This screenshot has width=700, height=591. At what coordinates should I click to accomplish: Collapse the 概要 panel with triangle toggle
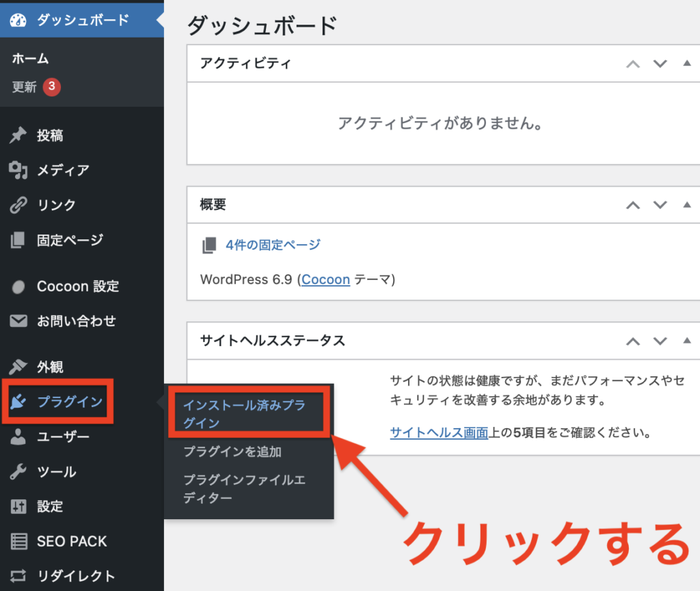click(687, 205)
